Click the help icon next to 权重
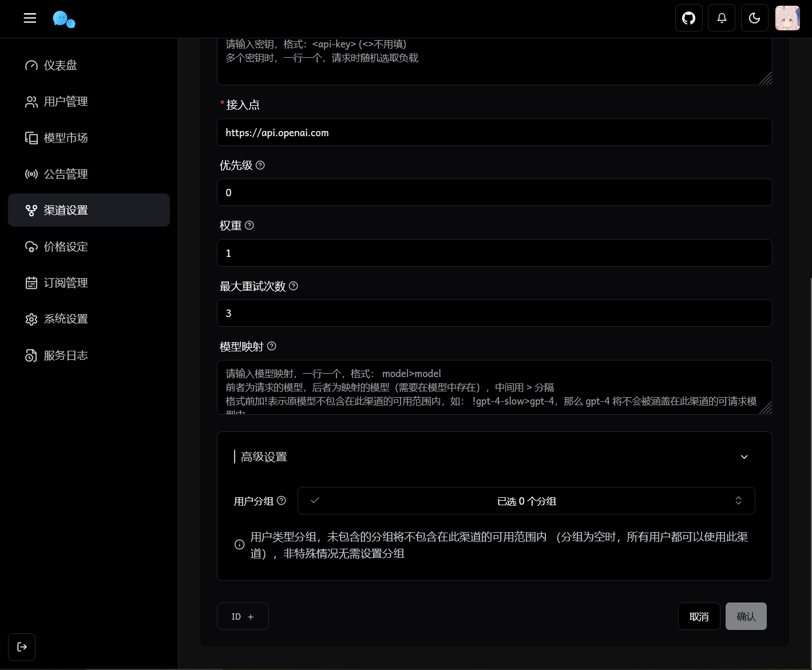The width and height of the screenshot is (812, 670). pos(249,225)
